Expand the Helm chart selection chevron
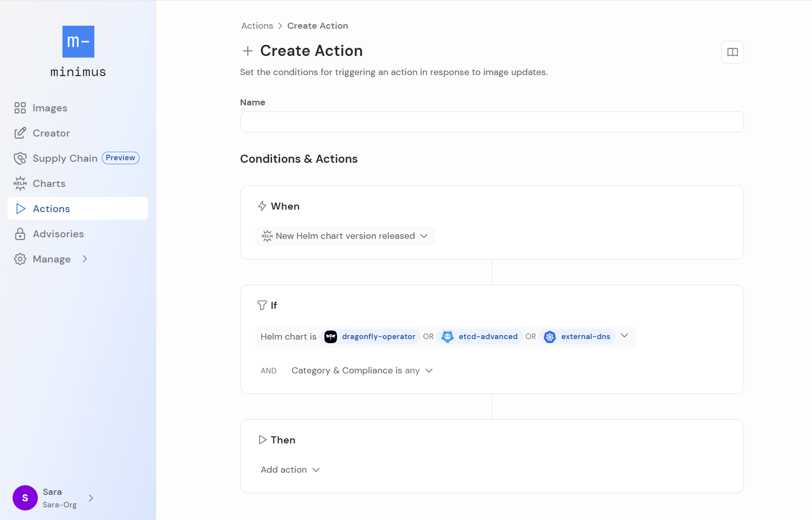This screenshot has height=520, width=812. (625, 336)
